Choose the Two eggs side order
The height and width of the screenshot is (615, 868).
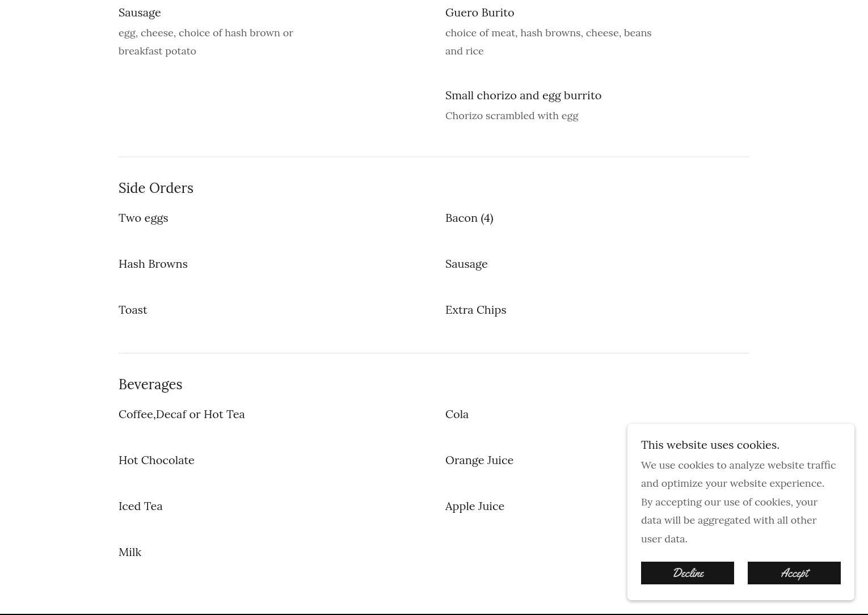coord(143,218)
